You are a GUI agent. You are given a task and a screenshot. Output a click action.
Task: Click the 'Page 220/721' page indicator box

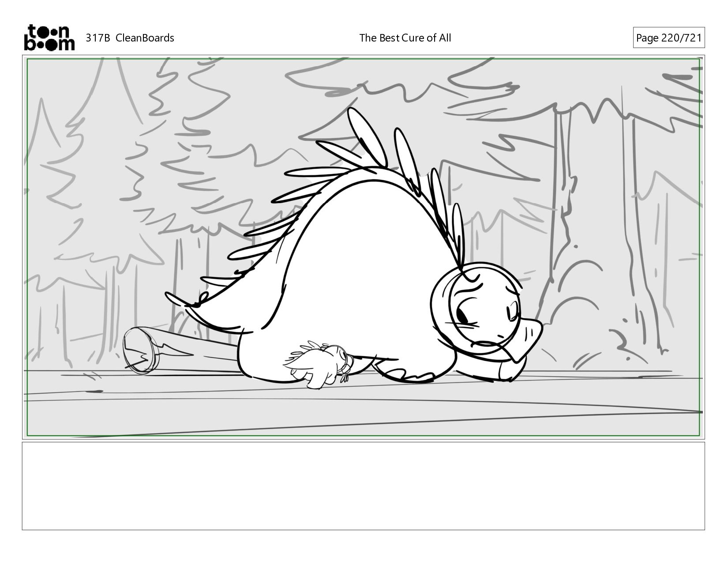point(668,38)
